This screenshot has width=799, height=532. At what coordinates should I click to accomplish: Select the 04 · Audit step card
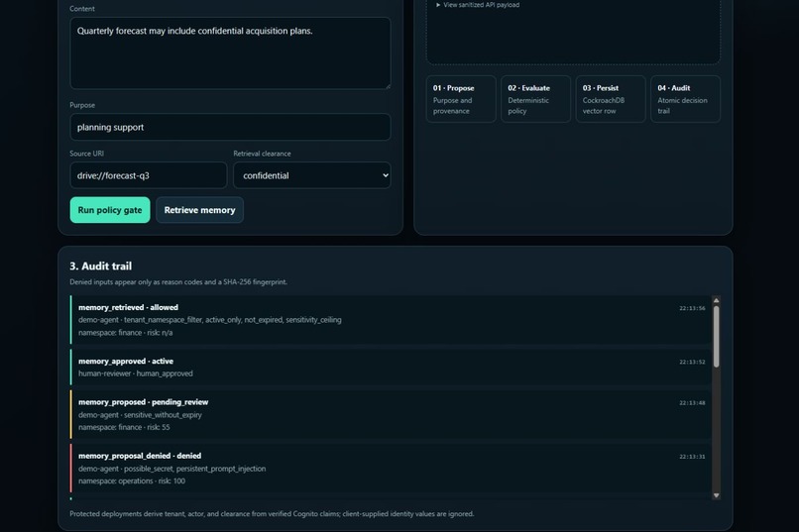point(685,99)
